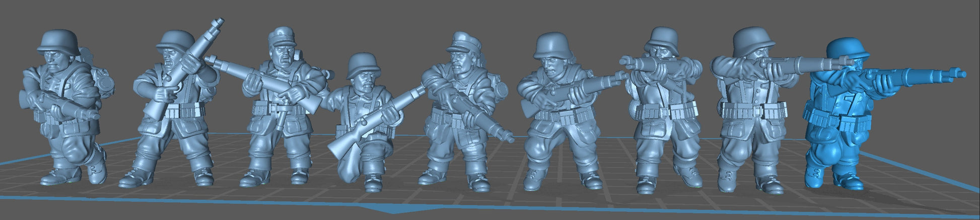Select the kneeling soldier model
Screen dimensions: 980x220
(364, 126)
